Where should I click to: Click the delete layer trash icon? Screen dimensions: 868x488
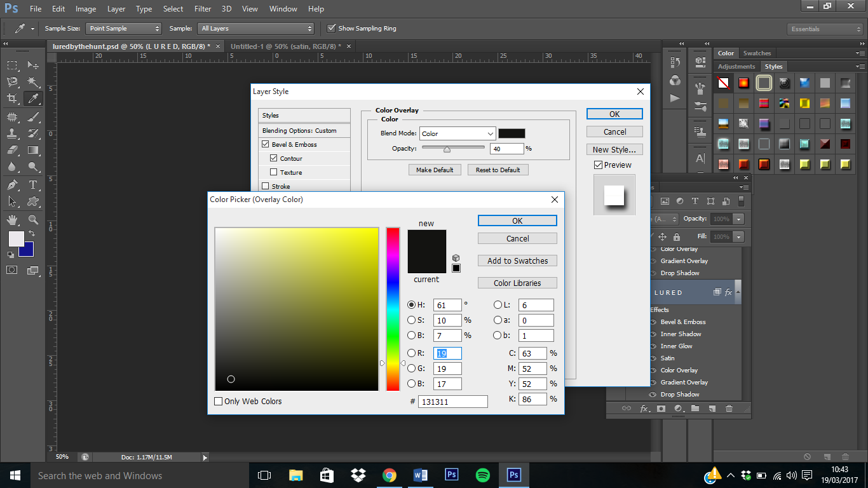pyautogui.click(x=729, y=409)
